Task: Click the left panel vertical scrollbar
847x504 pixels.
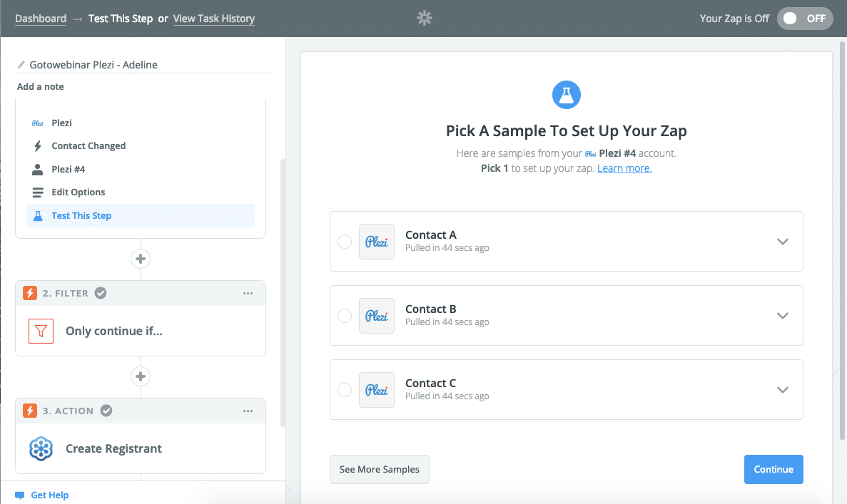Action: pyautogui.click(x=282, y=293)
